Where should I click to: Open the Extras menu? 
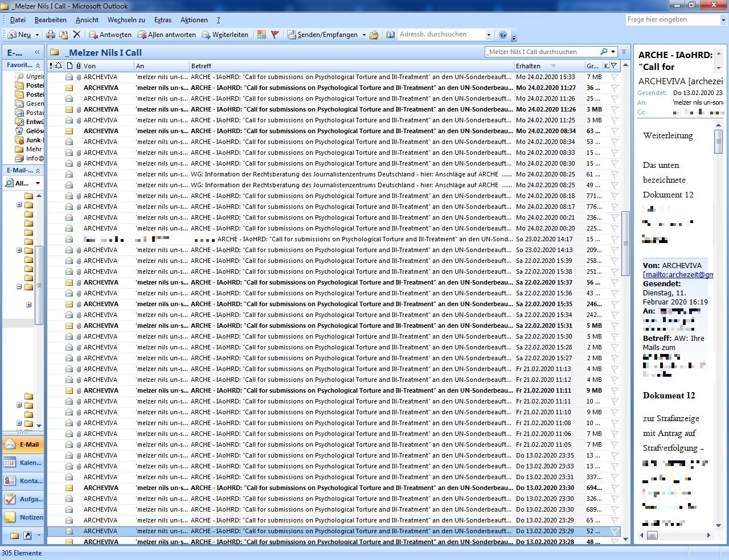pos(163,20)
